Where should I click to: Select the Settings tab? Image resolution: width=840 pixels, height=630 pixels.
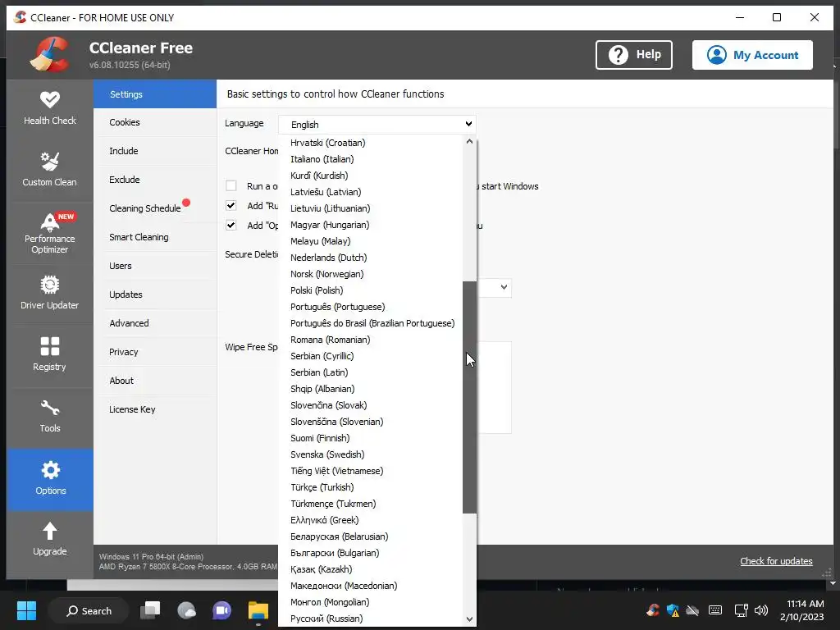155,94
